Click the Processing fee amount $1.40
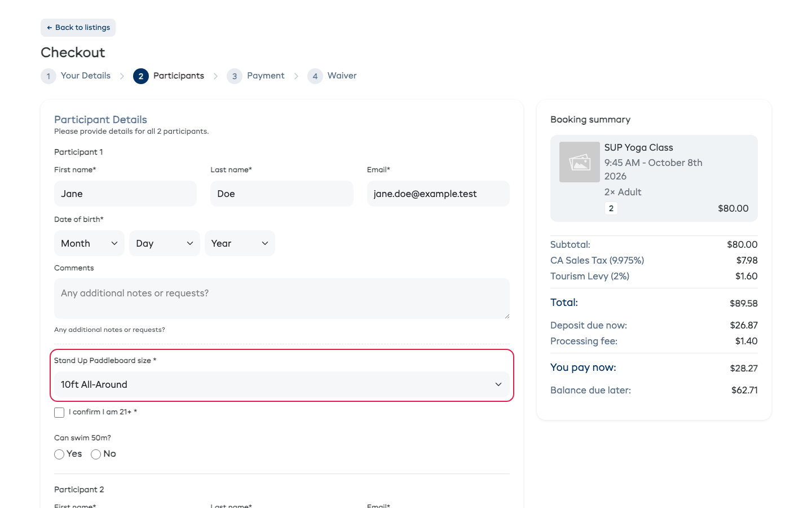812x508 pixels. coord(746,341)
